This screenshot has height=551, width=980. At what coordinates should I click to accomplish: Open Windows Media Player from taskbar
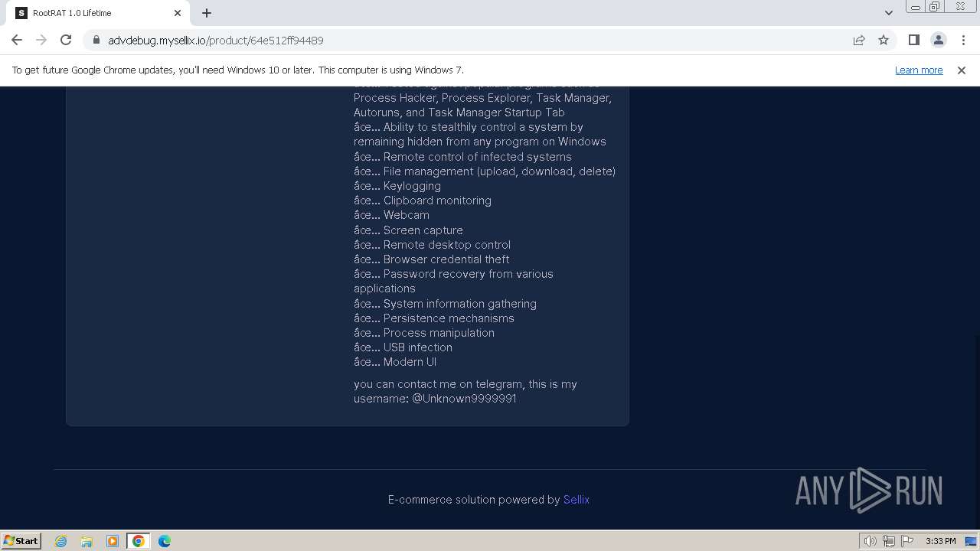coord(113,541)
